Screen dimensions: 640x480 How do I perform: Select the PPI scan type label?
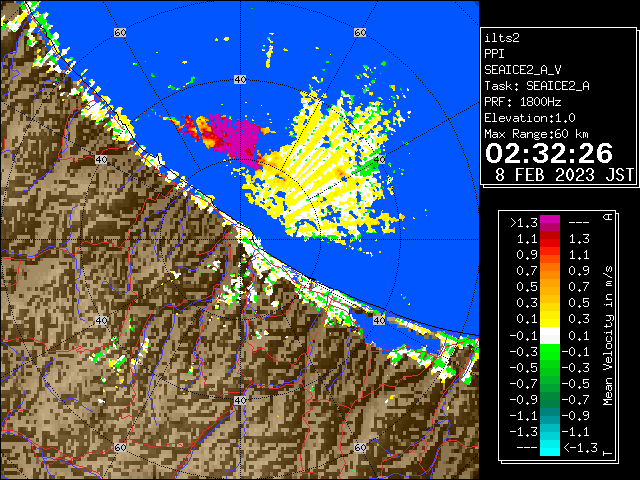(x=494, y=54)
